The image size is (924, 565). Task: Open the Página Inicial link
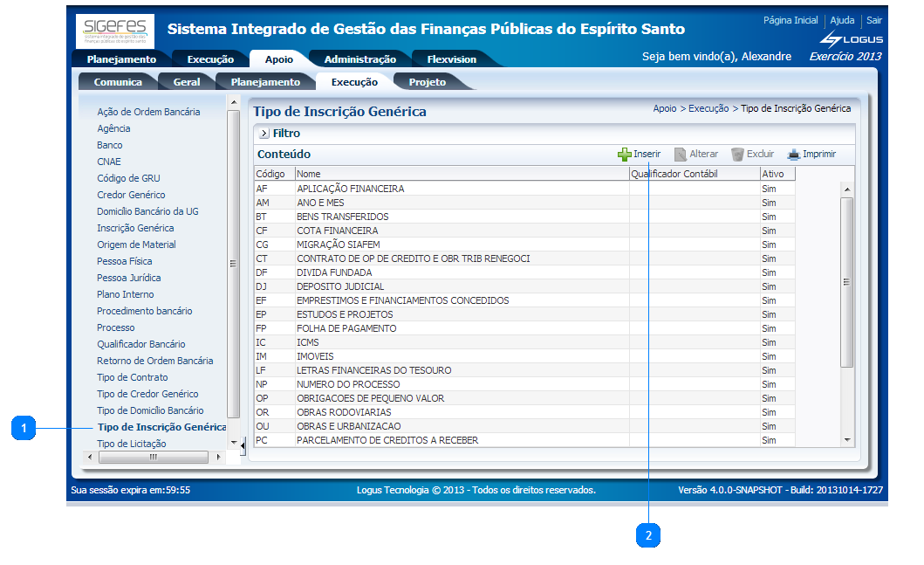[791, 20]
